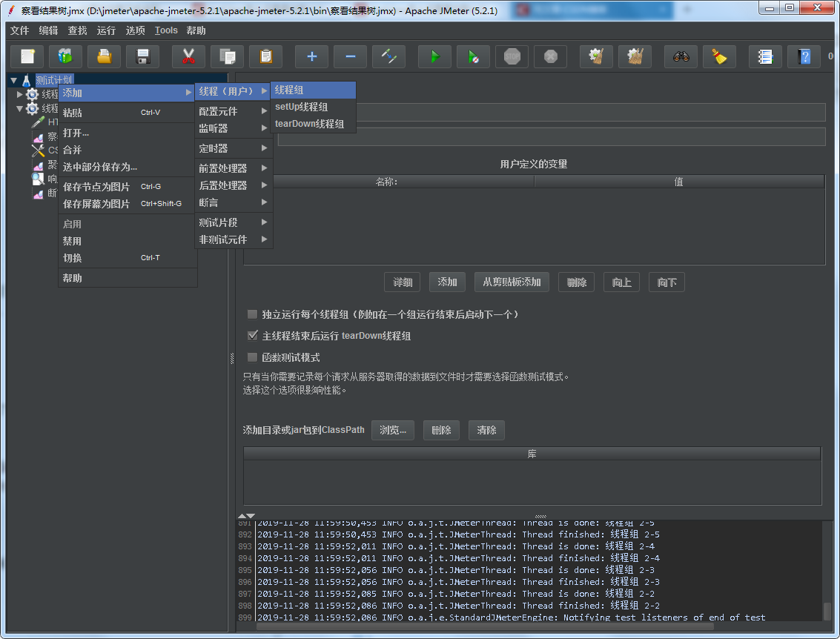
Task: Open the 前置处理器 submenu
Action: [x=234, y=168]
